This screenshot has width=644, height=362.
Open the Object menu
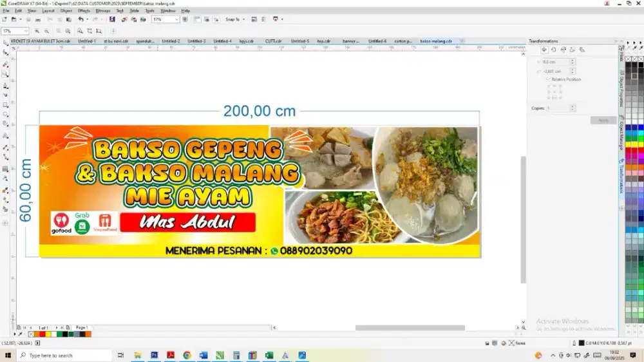pos(66,11)
